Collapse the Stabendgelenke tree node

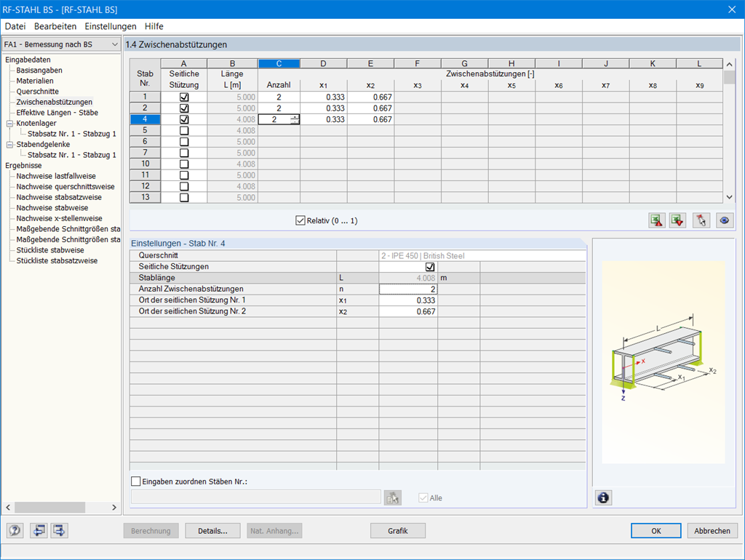point(9,145)
